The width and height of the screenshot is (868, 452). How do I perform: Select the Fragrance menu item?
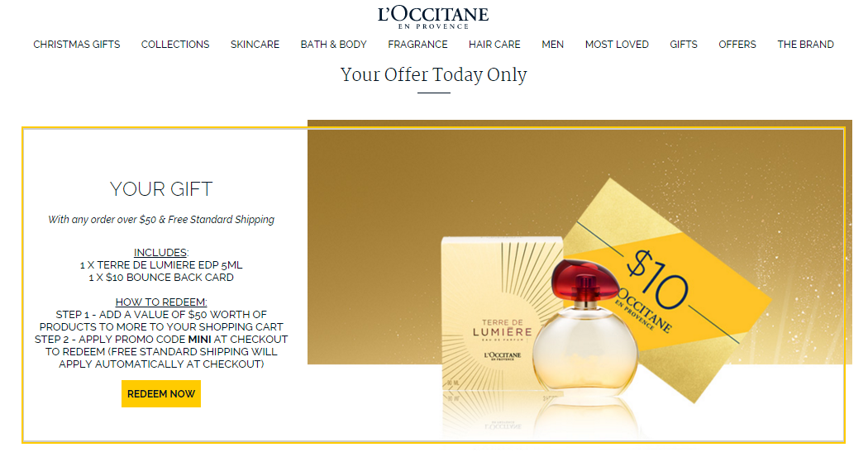[417, 45]
